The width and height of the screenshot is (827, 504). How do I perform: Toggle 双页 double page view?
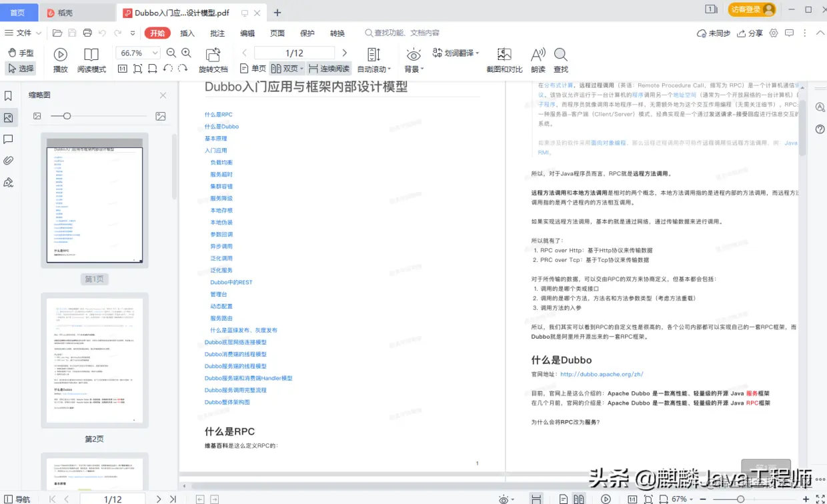click(287, 69)
